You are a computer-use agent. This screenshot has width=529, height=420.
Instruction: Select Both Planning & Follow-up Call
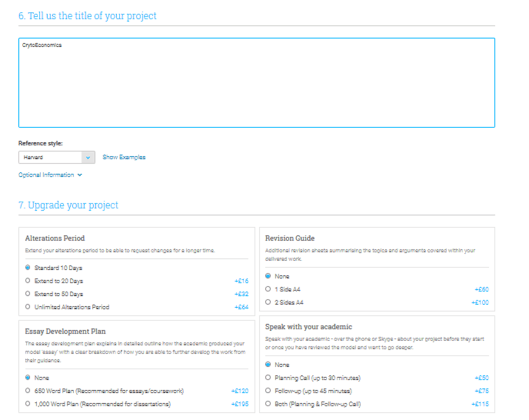tap(268, 404)
